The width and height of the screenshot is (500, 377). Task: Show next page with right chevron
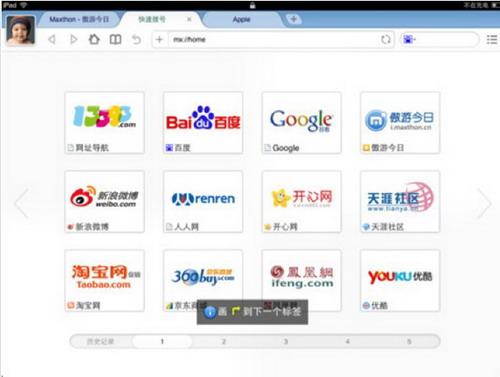(484, 203)
